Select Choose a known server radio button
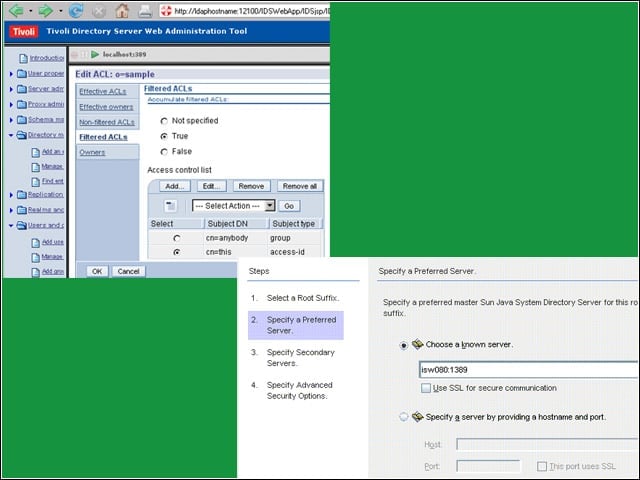The image size is (640, 480). pos(404,345)
